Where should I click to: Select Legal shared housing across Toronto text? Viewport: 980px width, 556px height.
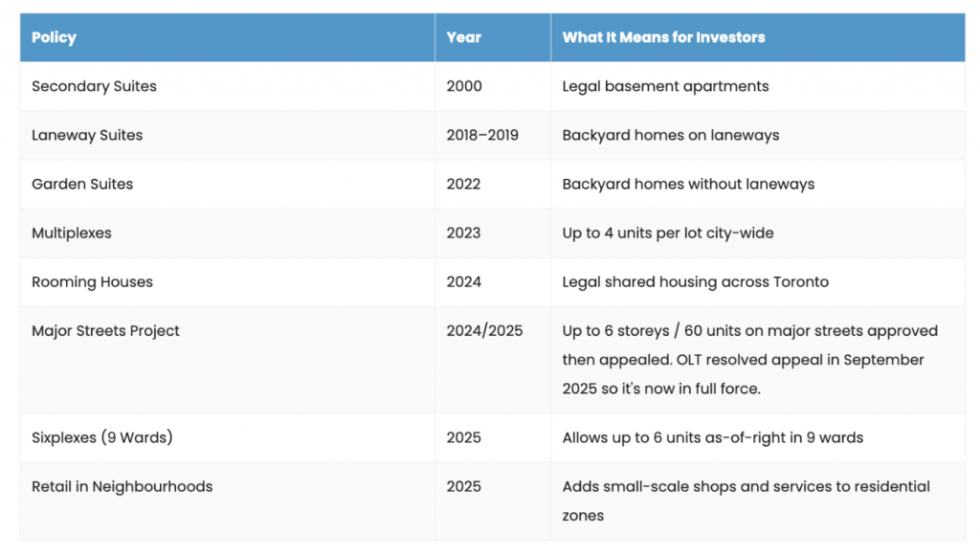coord(695,281)
